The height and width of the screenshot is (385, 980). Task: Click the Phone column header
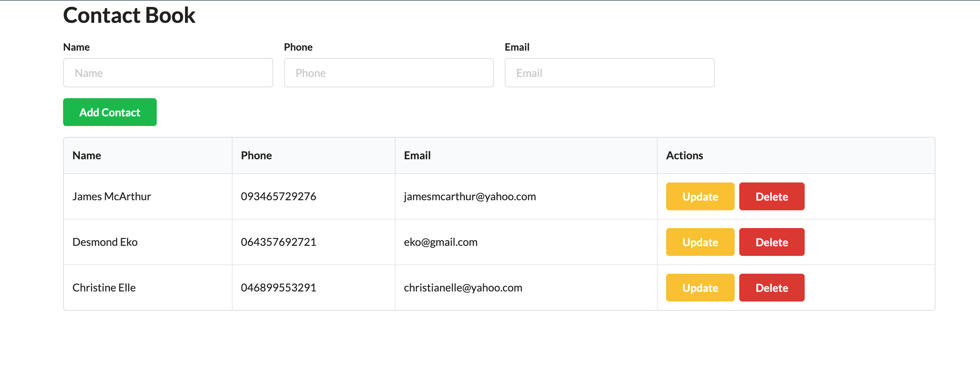[256, 155]
